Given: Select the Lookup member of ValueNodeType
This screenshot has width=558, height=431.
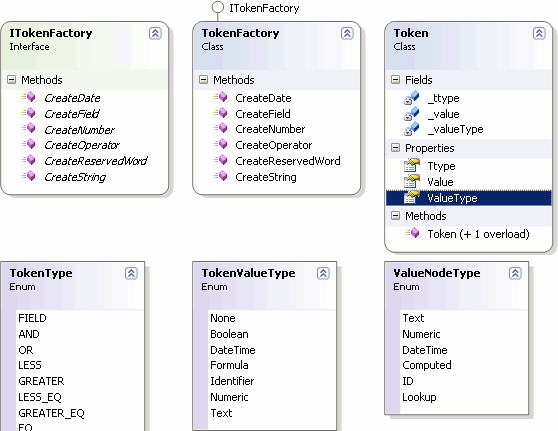Looking at the screenshot, I should click(x=419, y=397).
